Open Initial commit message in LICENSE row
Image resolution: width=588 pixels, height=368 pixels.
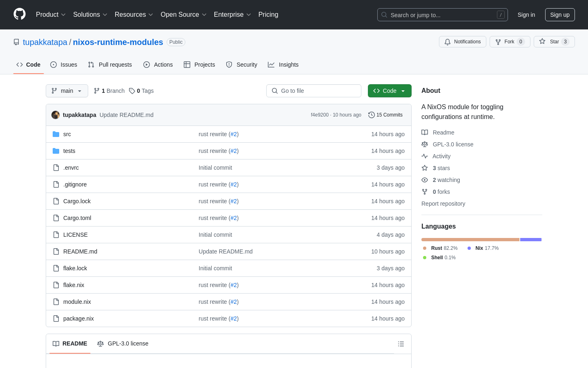point(215,235)
